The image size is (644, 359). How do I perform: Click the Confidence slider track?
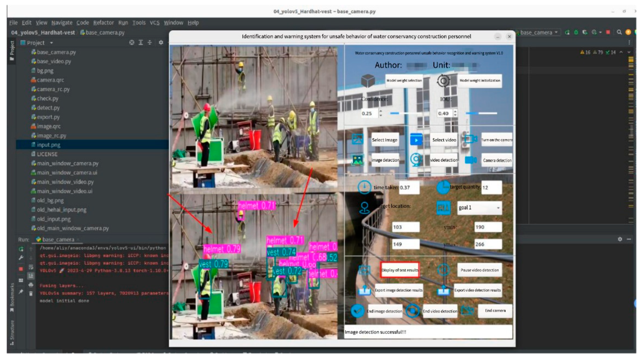tap(406, 113)
